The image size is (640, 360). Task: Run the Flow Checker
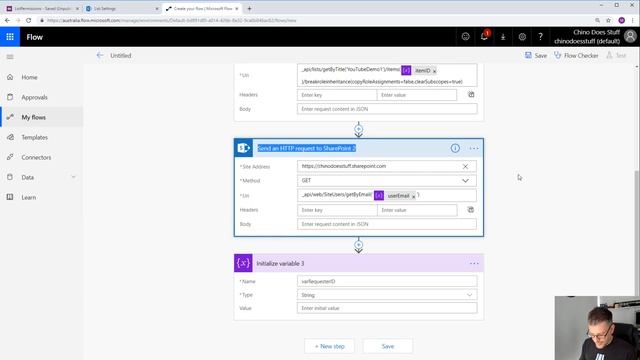point(576,55)
